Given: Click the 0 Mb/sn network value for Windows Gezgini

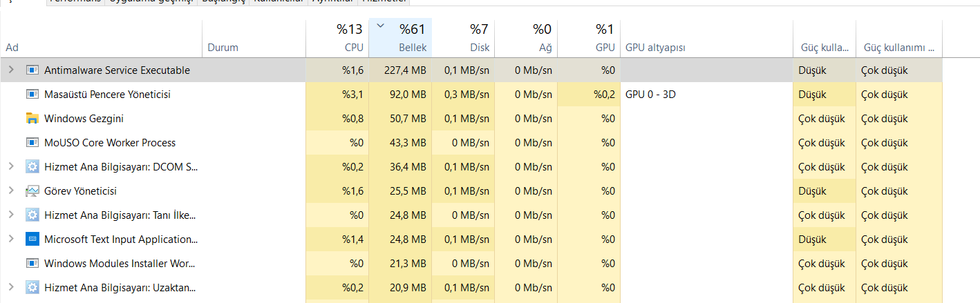Looking at the screenshot, I should coord(534,119).
